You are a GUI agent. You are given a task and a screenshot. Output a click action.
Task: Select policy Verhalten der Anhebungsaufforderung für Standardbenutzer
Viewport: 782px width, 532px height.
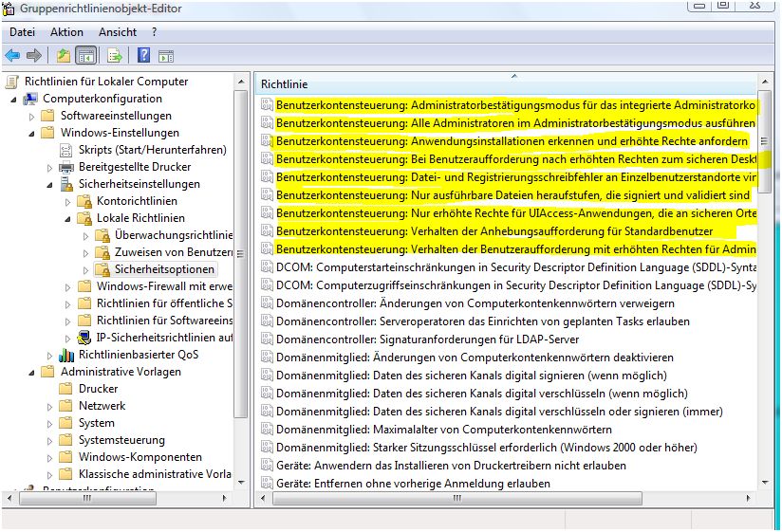coord(494,231)
